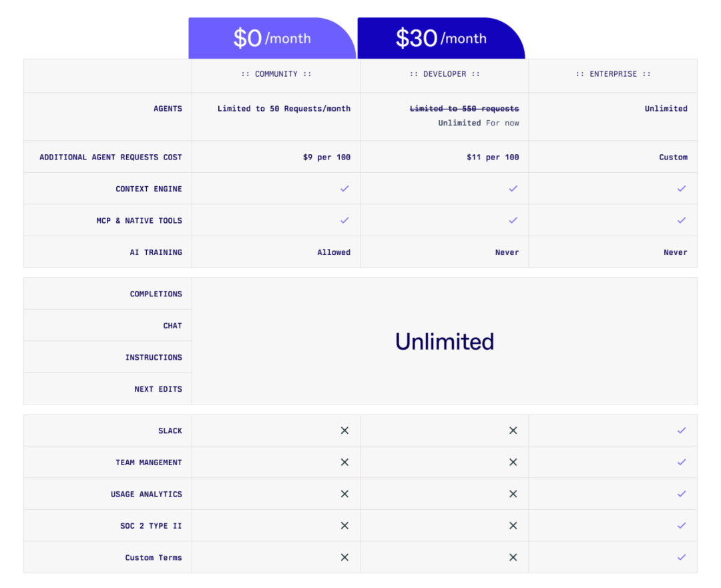
Task: Click the Community Context Engine checkmark
Action: (x=344, y=189)
